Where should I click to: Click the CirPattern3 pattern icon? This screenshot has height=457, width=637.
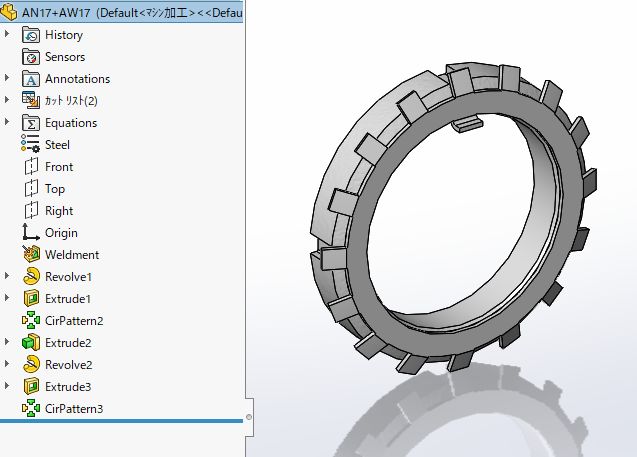coord(31,408)
